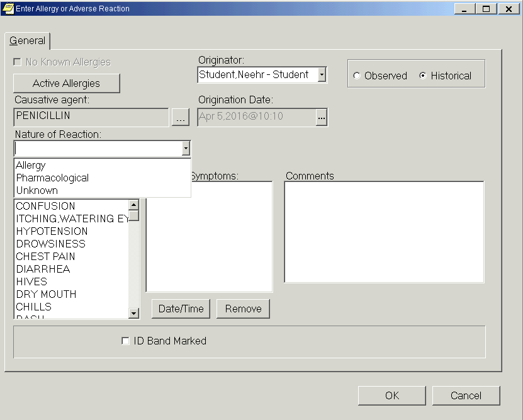Screen dimensions: 523x420
Task: Click the yellow form icon in the title bar
Action: pyautogui.click(x=9, y=8)
